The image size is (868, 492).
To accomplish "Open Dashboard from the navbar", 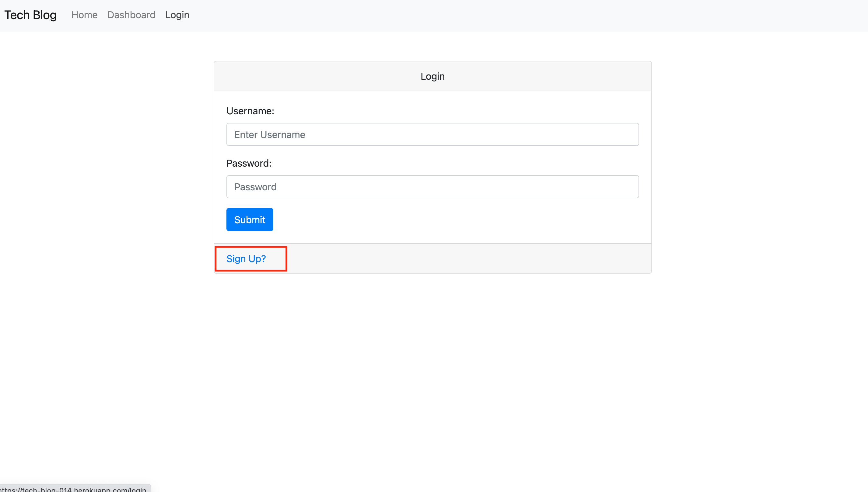I will 131,15.
